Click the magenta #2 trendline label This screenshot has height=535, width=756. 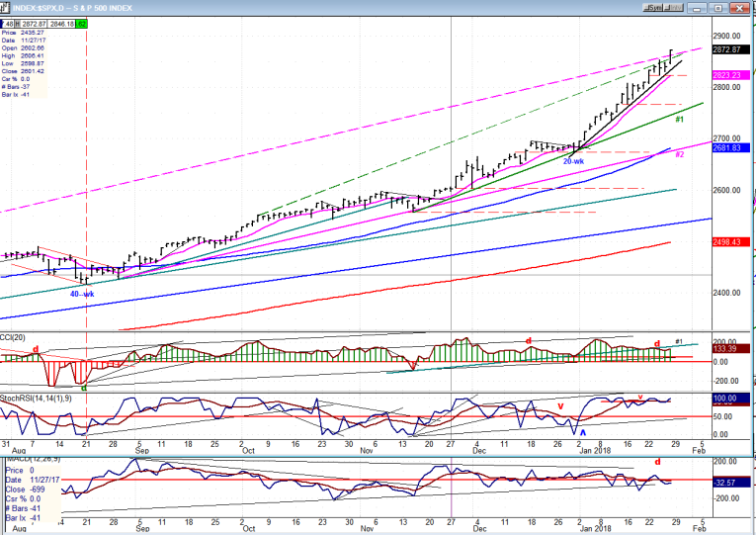[680, 154]
